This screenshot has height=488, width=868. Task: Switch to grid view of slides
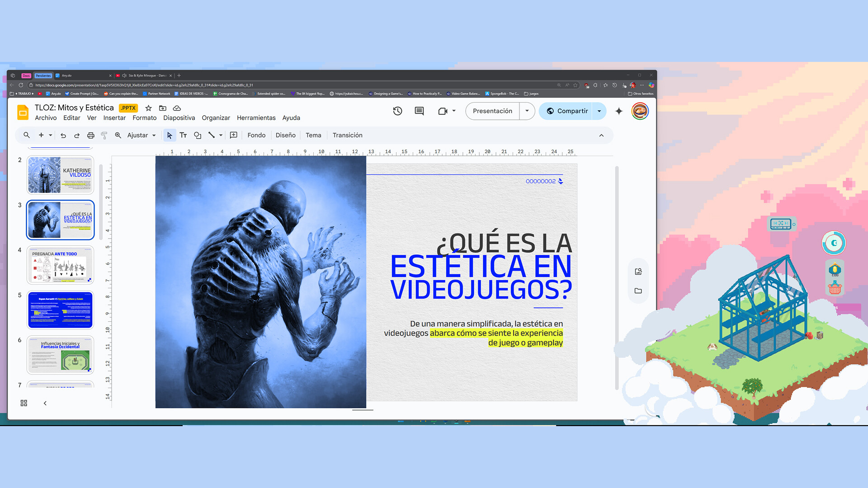tap(24, 403)
